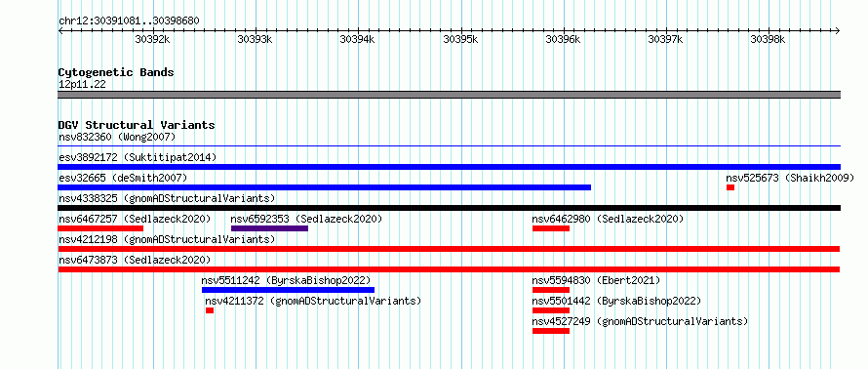Click the nsv6467257 (Sedlazeck2020) label
The height and width of the screenshot is (369, 868).
(135, 219)
